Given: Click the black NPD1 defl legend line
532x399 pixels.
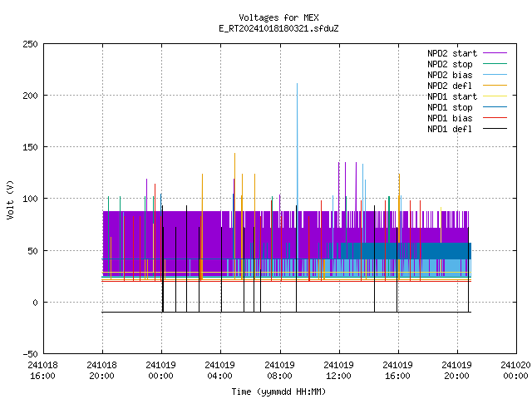Looking at the screenshot, I should click(x=495, y=129).
